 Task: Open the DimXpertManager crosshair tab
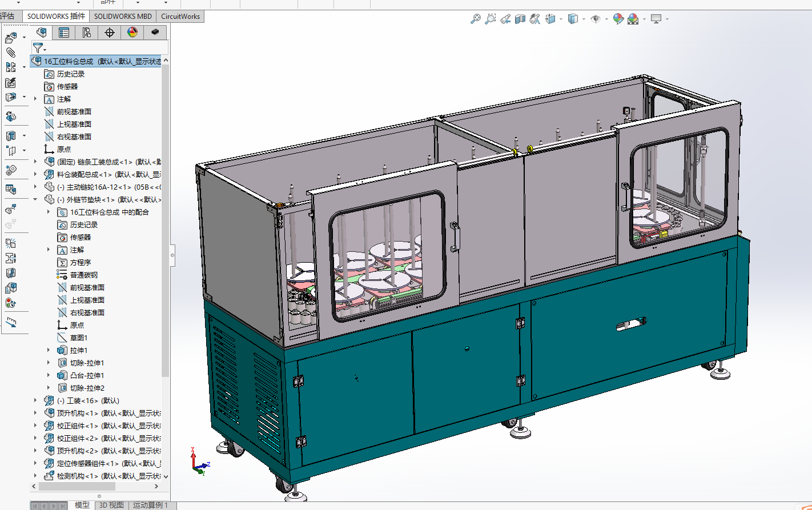click(110, 33)
